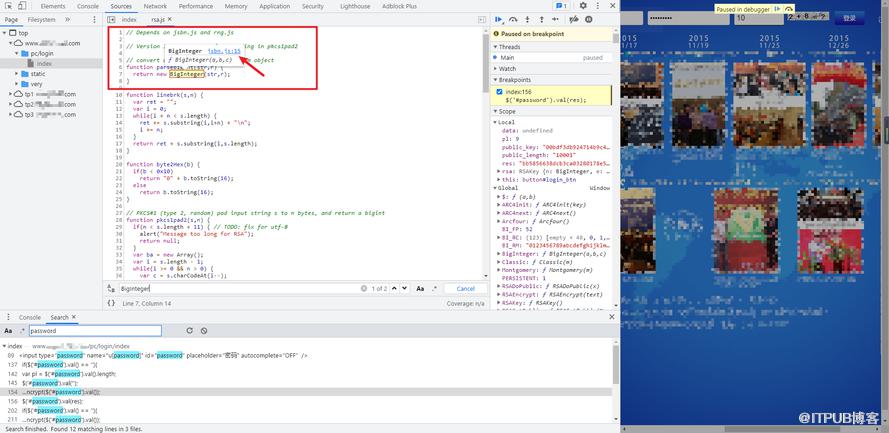Collapse the pc/login folder
The width and height of the screenshot is (889, 433).
click(17, 53)
